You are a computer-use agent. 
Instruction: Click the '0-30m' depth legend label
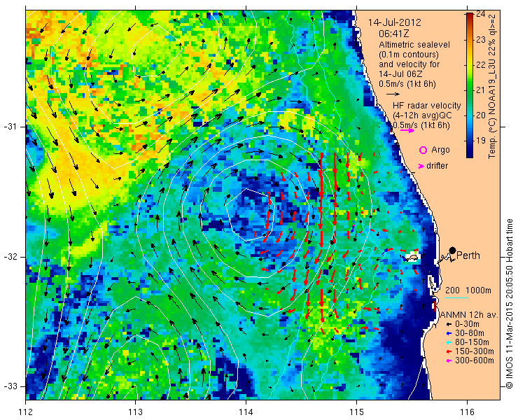tap(467, 324)
